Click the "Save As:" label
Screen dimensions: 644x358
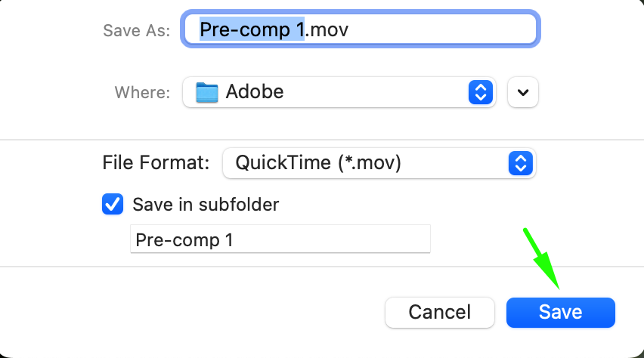point(136,31)
